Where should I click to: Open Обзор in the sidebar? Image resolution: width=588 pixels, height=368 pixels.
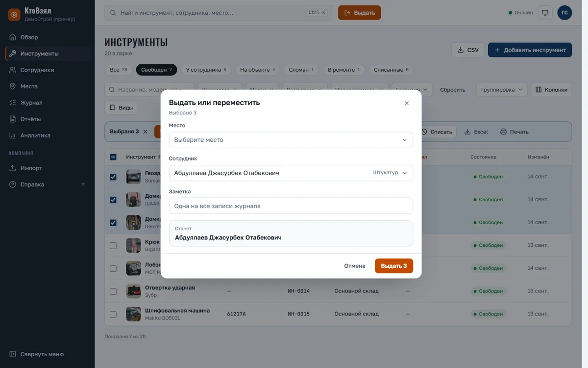48,37
